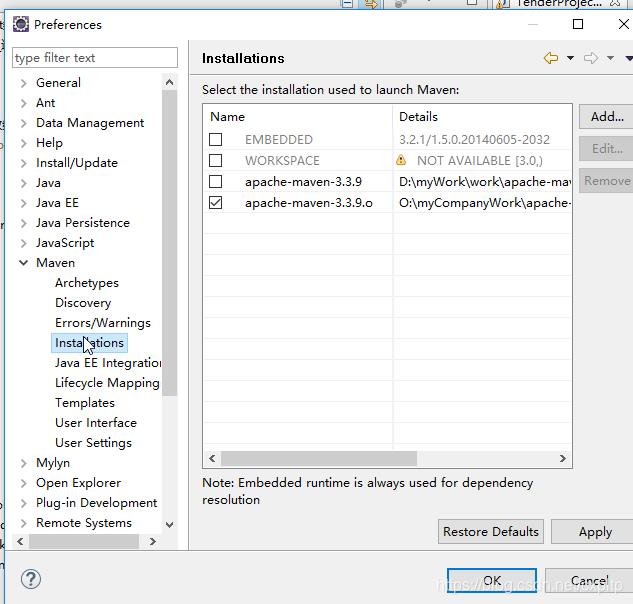
Task: Select Discovery under Maven
Action: pos(83,303)
